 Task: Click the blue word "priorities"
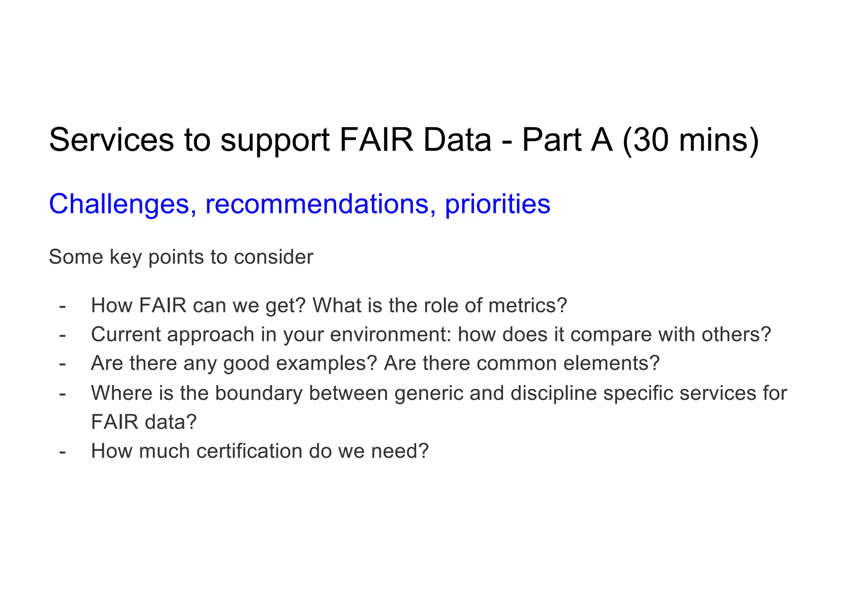[497, 204]
